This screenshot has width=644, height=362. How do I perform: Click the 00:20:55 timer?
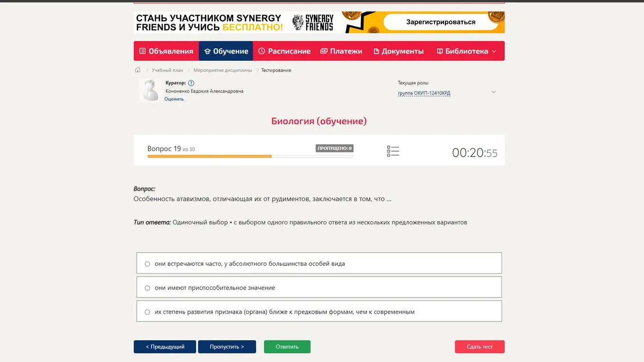tap(475, 153)
